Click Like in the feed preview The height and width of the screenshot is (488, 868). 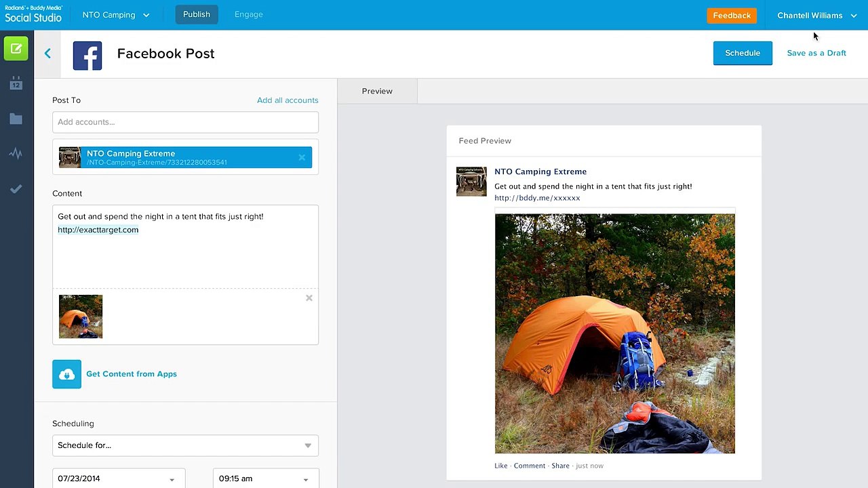tap(501, 466)
